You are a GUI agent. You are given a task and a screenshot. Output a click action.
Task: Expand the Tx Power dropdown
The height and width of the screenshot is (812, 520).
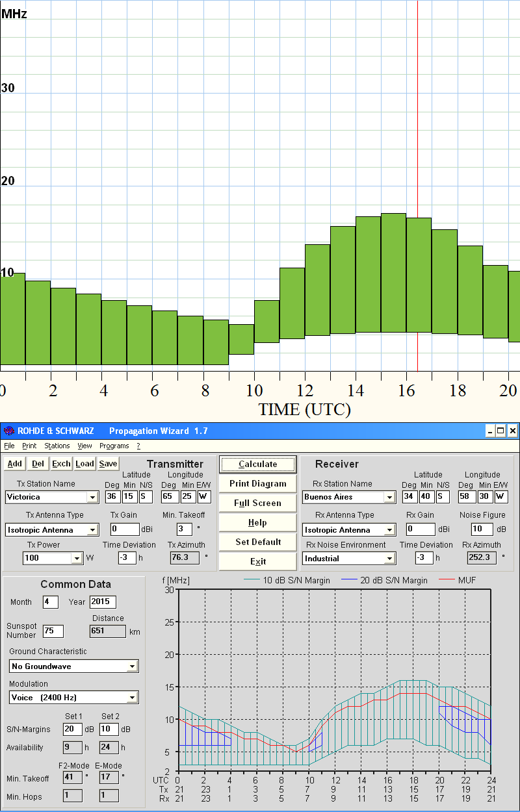77,558
